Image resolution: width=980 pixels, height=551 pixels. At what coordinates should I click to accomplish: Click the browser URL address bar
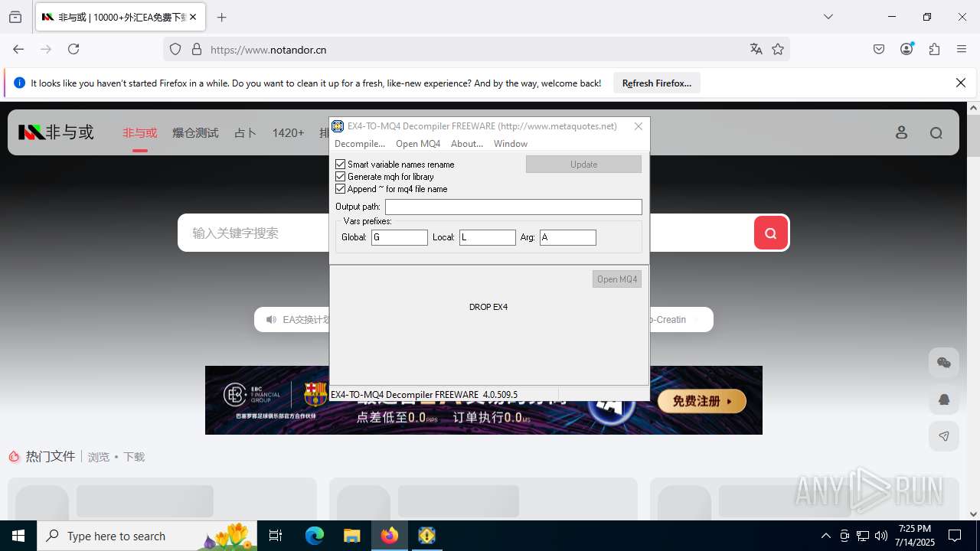tap(476, 49)
